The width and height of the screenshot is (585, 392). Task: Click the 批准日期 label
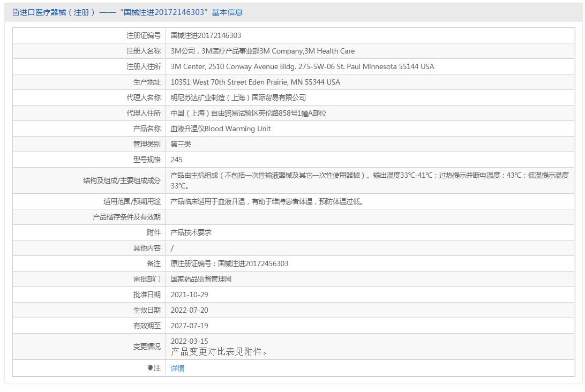[x=147, y=295]
